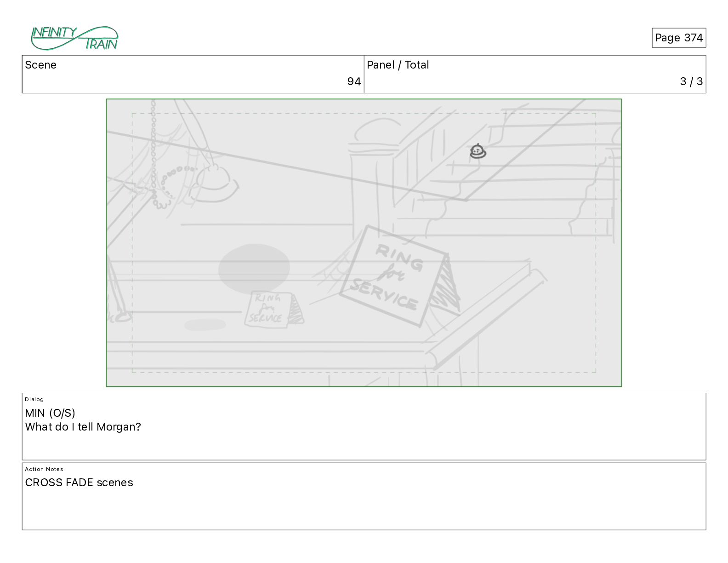The image size is (728, 563).
Task: Click the bell on the stairs
Action: coord(478,151)
